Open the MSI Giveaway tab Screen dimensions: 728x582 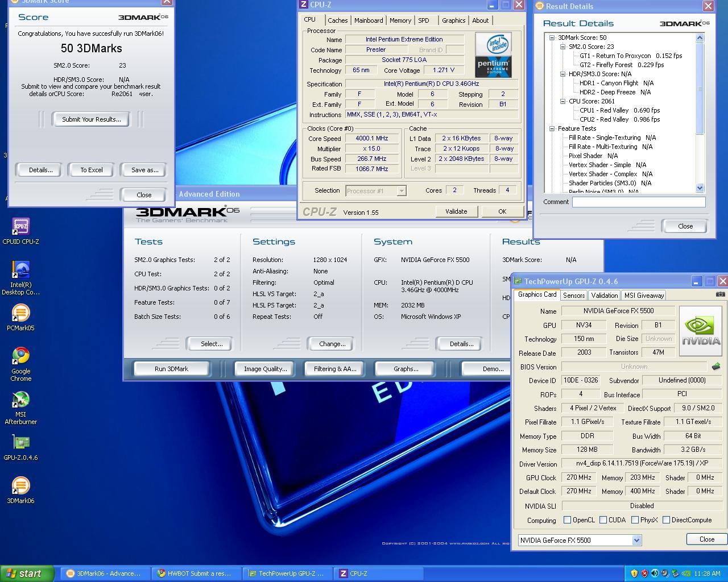pyautogui.click(x=644, y=296)
